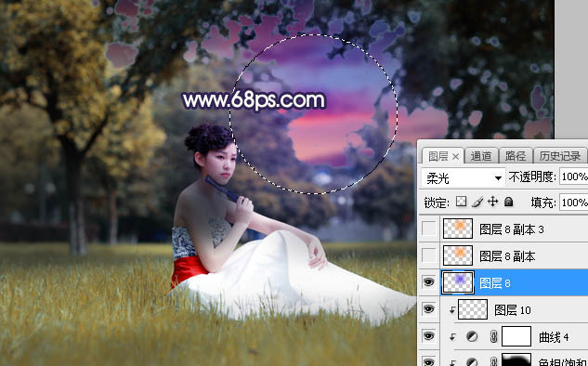
Task: Click the lock transparent pixels icon
Action: tap(461, 203)
